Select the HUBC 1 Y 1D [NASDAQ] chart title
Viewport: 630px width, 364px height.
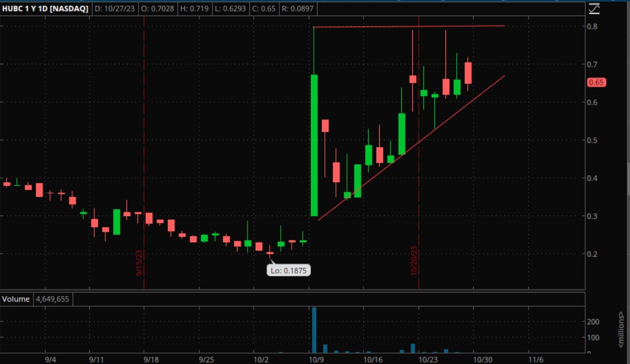[45, 9]
